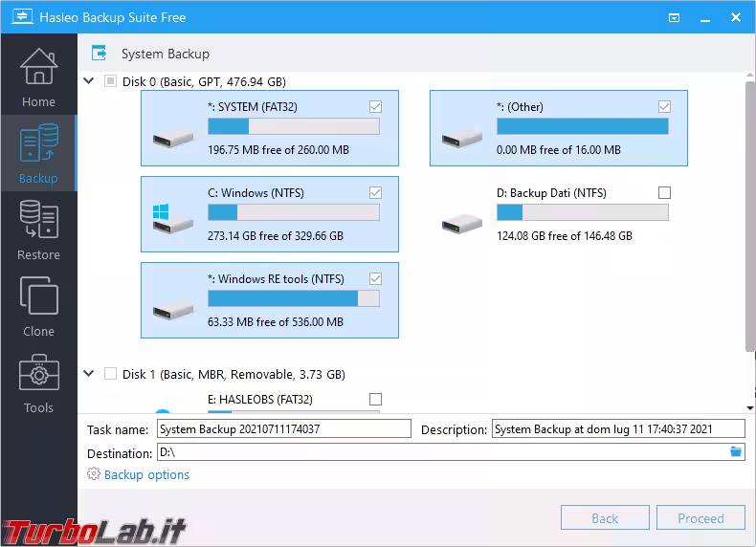756x547 pixels.
Task: Open the Clone sidebar icon
Action: click(x=38, y=295)
